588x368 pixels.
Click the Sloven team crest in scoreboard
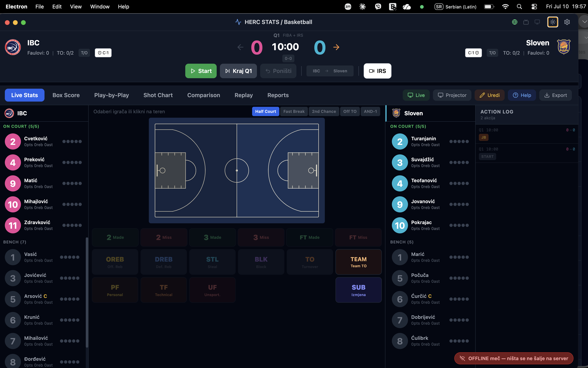(564, 47)
